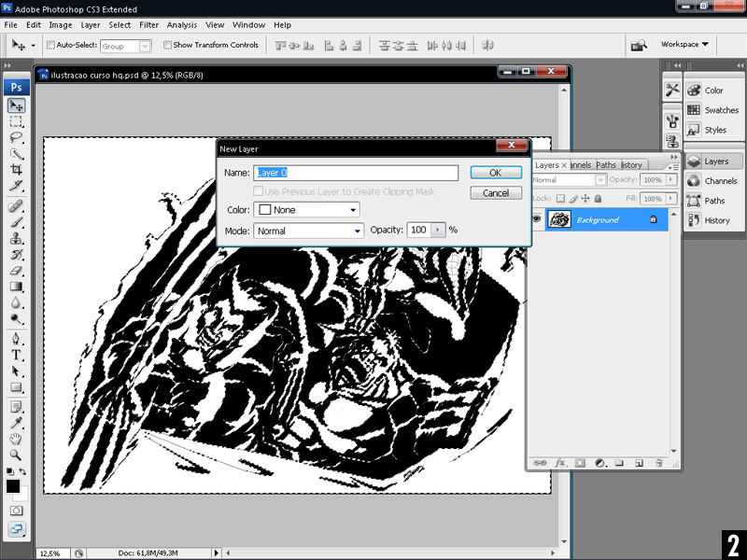Select the Crop tool

tap(17, 169)
